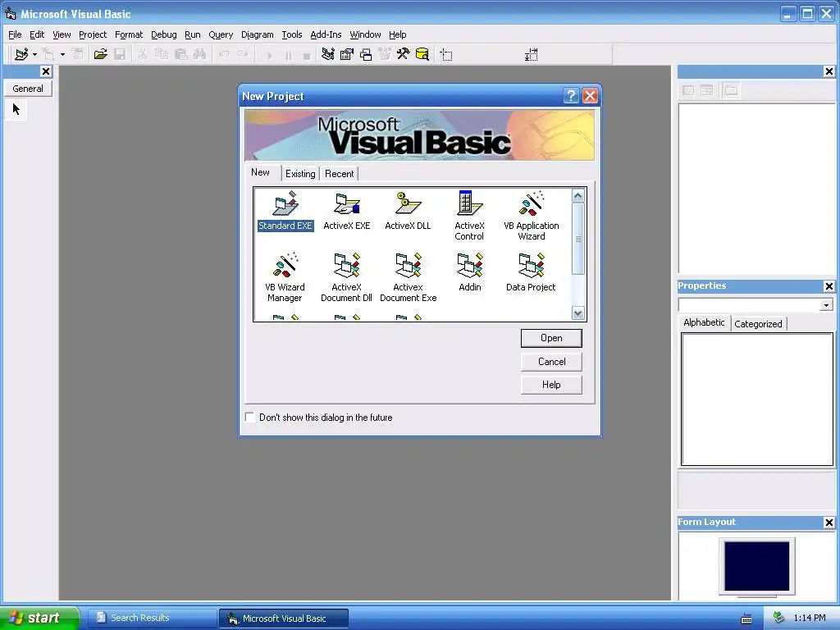Close the Form Layout panel

[x=829, y=523]
